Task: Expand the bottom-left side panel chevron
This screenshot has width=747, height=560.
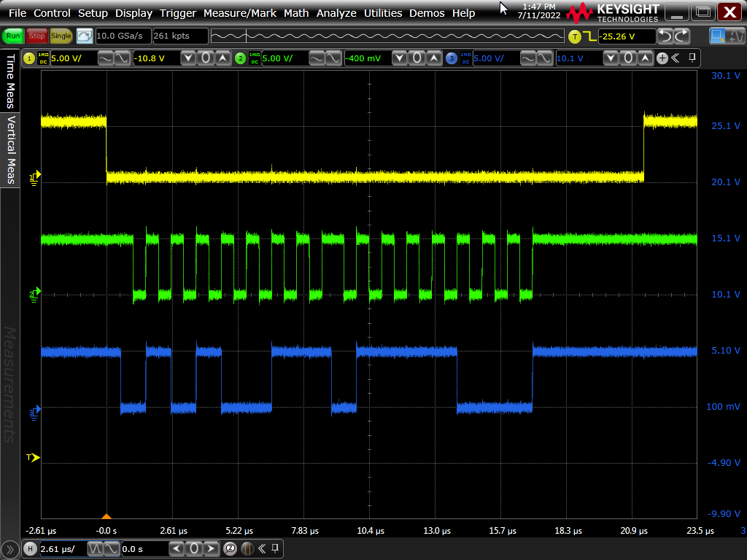Action: 9,549
